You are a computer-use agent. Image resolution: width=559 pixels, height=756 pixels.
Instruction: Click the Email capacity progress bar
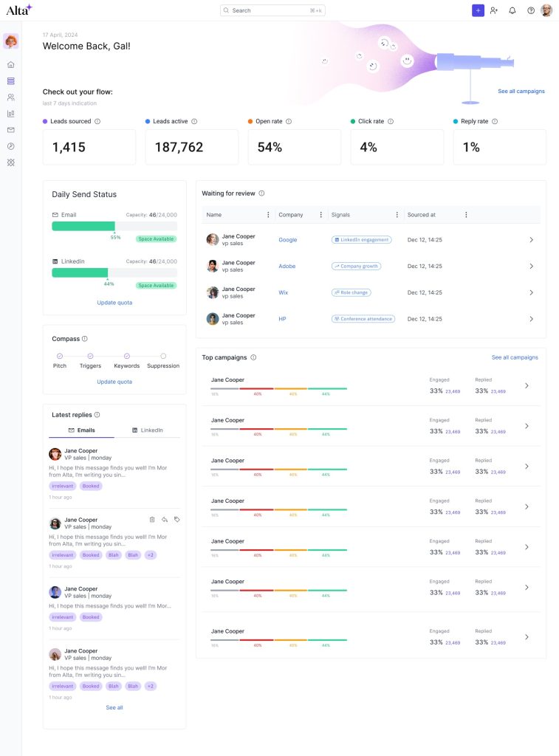pos(114,227)
